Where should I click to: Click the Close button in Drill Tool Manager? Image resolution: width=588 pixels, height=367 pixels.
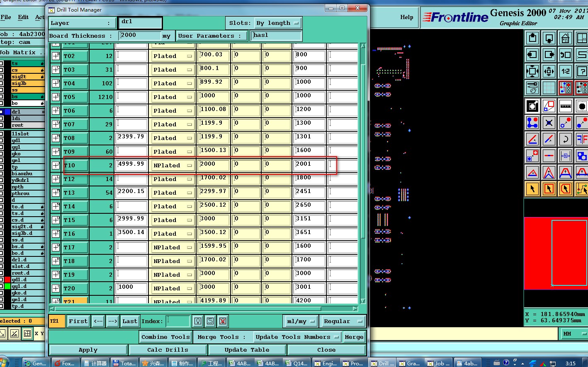pos(326,350)
